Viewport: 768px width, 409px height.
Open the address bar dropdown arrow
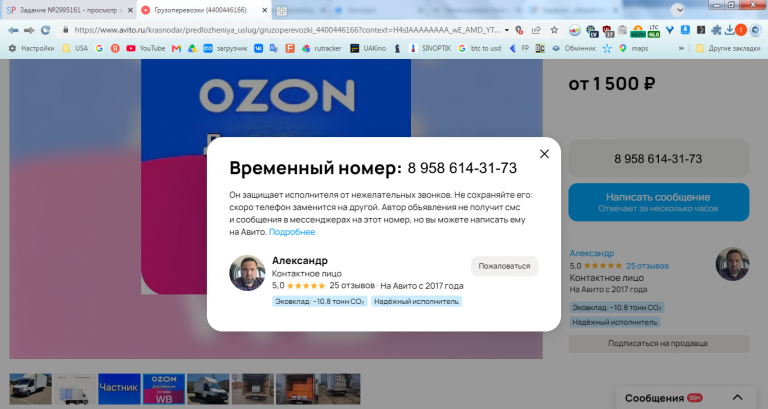click(506, 30)
